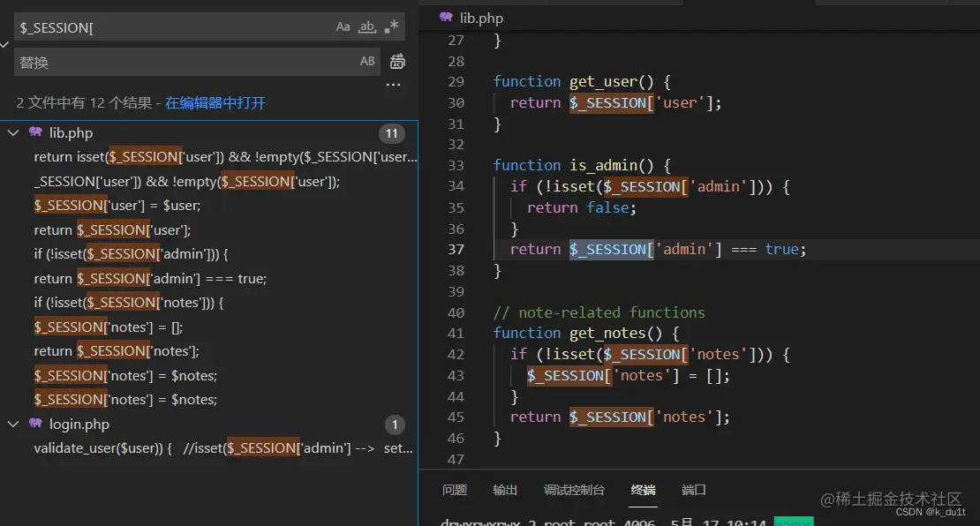This screenshot has height=526, width=980.
Task: Switch to the 输出 panel tab
Action: pos(505,490)
